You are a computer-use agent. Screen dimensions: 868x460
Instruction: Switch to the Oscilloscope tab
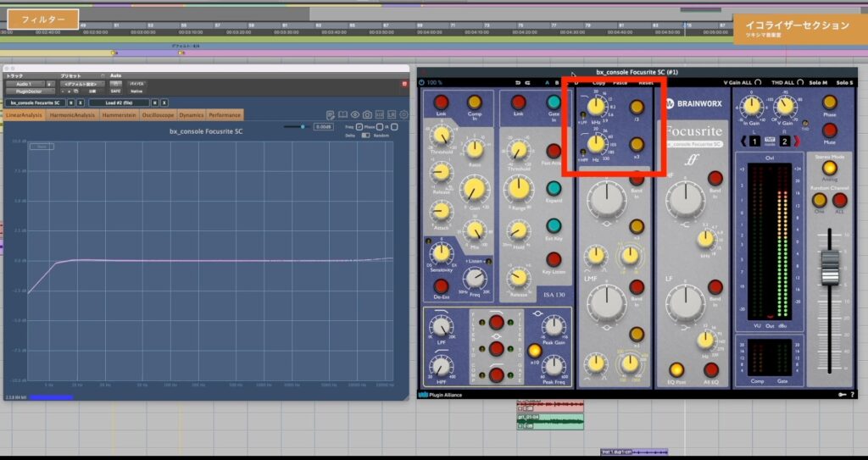159,115
